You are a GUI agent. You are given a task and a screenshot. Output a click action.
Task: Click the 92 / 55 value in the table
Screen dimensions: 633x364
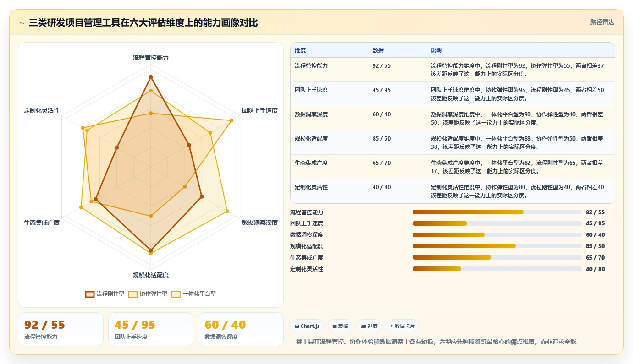pos(382,65)
